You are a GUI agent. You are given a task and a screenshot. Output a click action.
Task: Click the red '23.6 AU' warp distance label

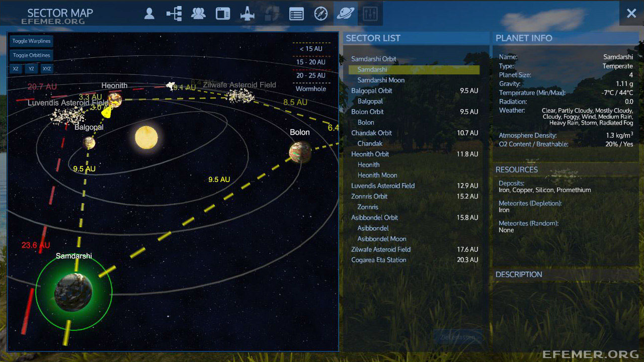[x=36, y=245]
